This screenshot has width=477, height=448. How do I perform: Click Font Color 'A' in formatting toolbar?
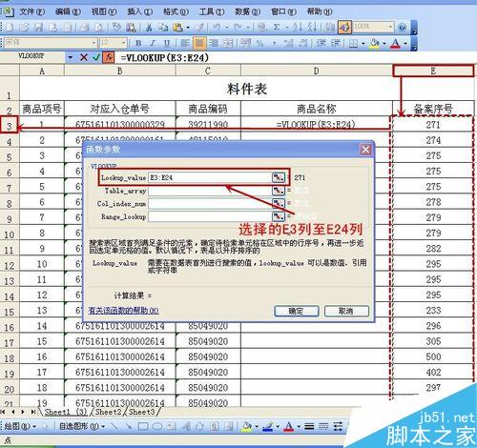pyautogui.click(x=395, y=43)
